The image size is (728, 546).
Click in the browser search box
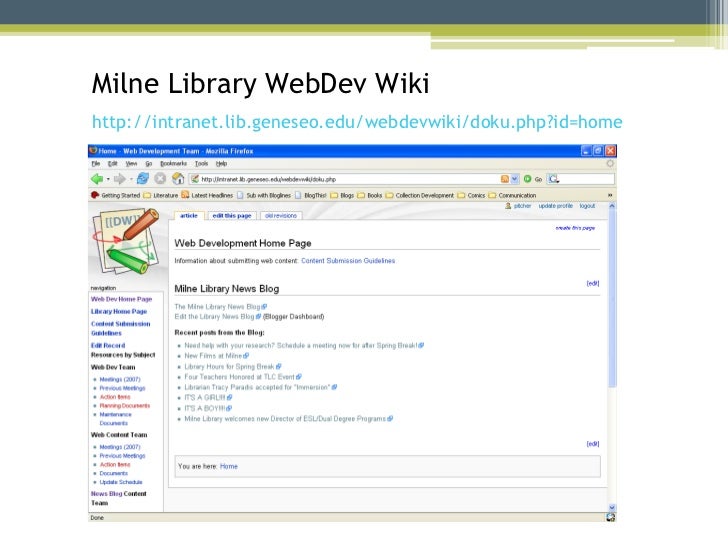pyautogui.click(x=580, y=179)
